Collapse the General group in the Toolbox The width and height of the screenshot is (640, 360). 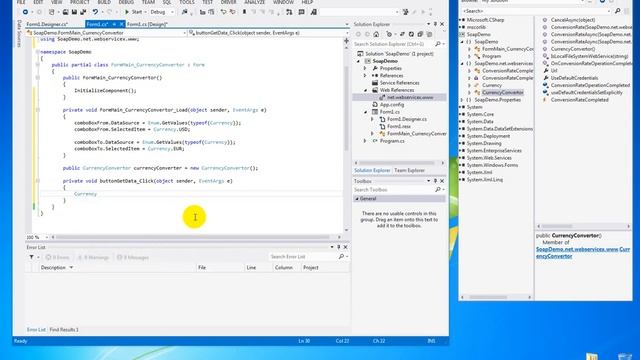click(x=357, y=198)
